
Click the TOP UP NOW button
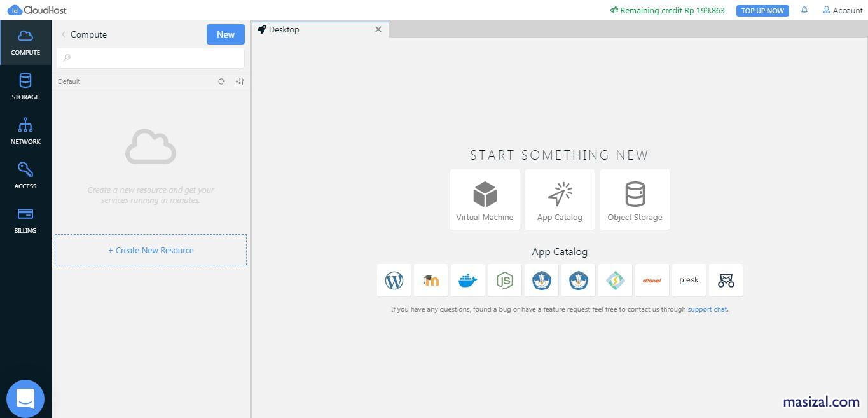762,10
